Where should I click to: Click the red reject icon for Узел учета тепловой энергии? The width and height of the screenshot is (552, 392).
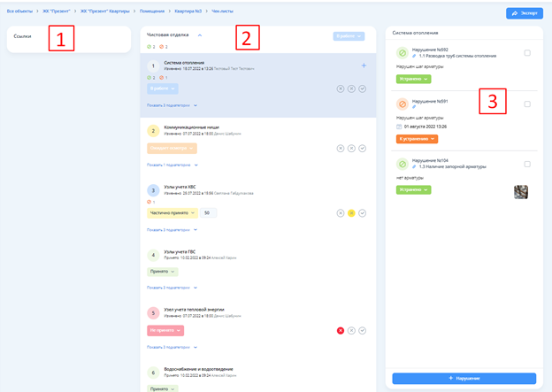coord(340,330)
